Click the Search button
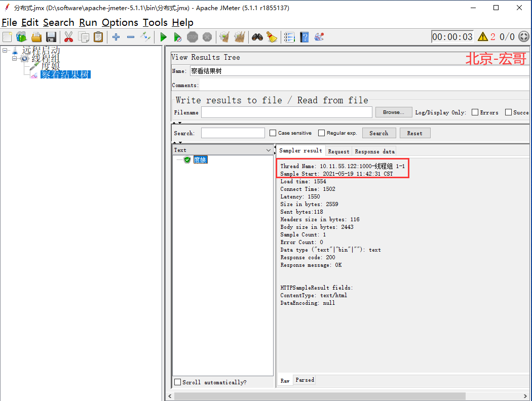Viewport: 532px width, 401px height. (379, 133)
